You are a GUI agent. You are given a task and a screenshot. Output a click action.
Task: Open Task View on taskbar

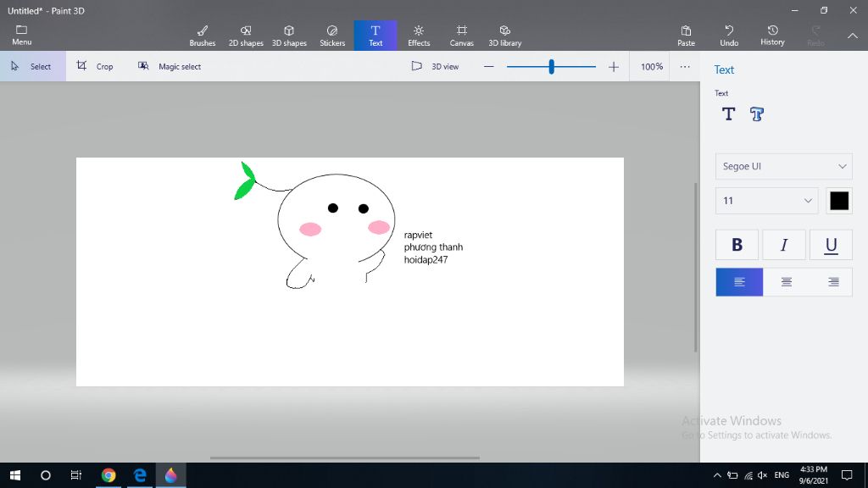[x=75, y=475]
